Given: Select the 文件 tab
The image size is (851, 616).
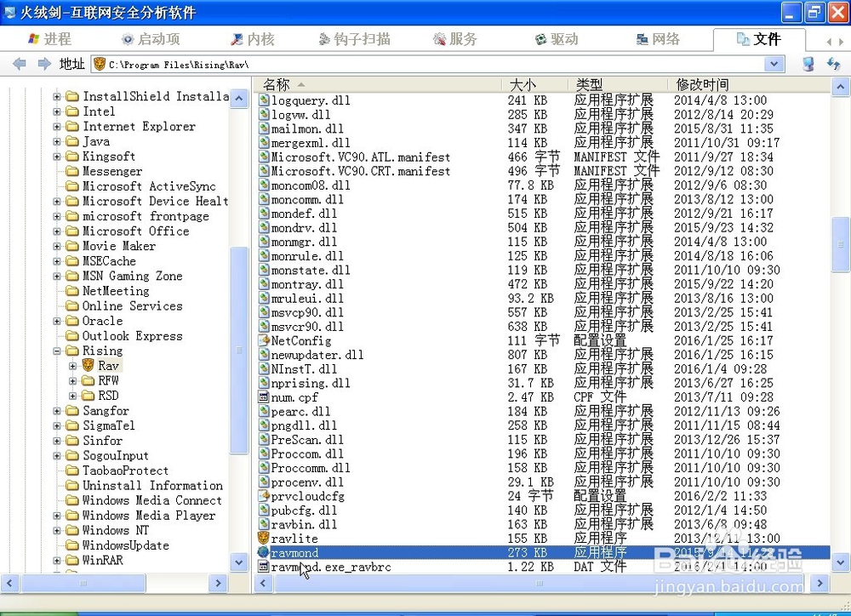Looking at the screenshot, I should pos(759,39).
